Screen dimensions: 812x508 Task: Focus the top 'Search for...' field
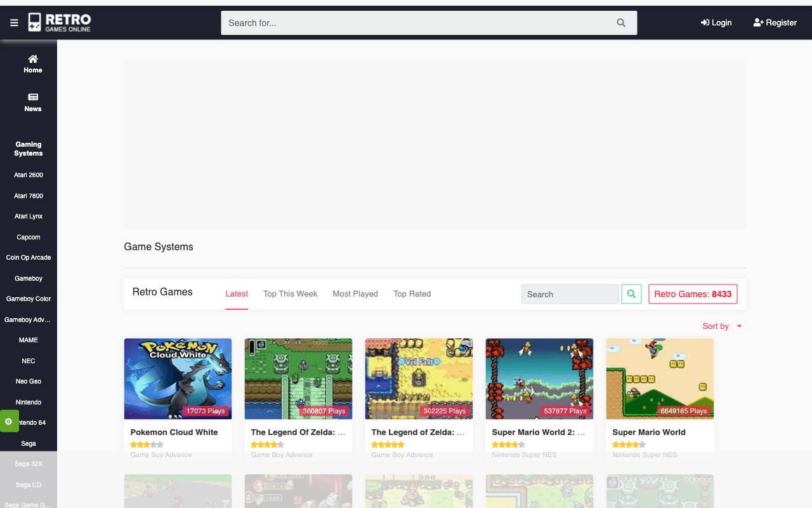pos(429,23)
